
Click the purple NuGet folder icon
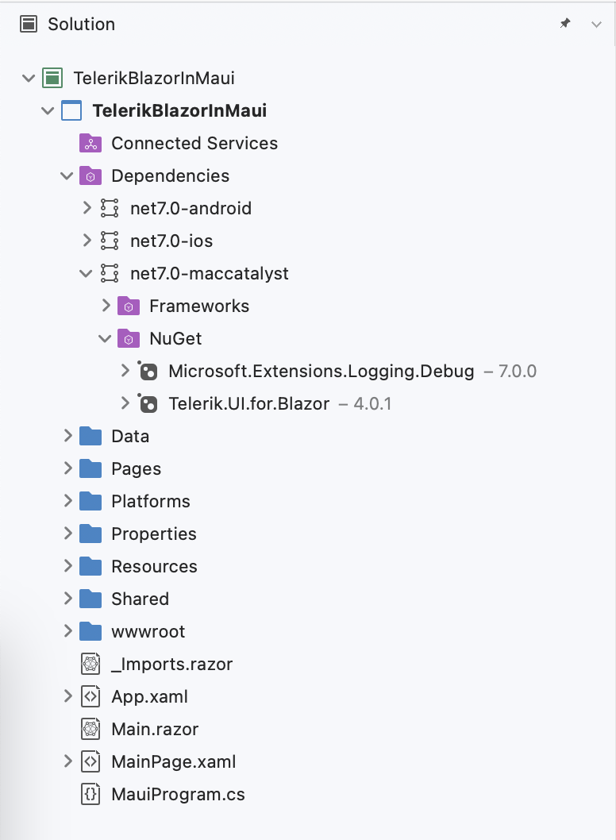click(x=129, y=338)
